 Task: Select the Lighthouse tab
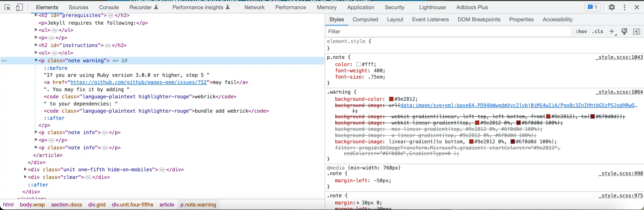click(x=432, y=7)
